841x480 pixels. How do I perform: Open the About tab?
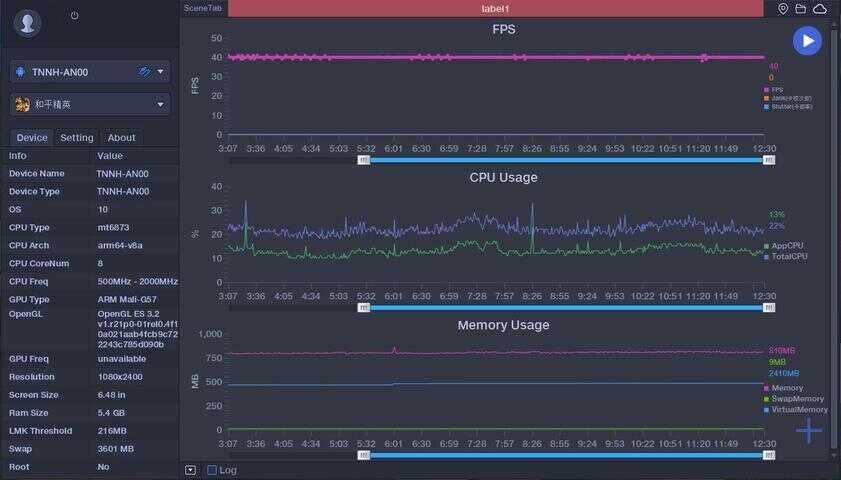121,138
